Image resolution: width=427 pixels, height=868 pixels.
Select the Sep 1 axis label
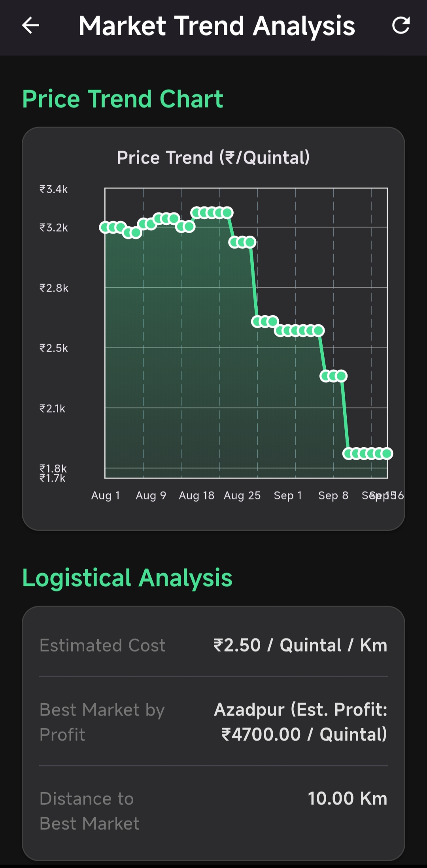click(x=288, y=495)
